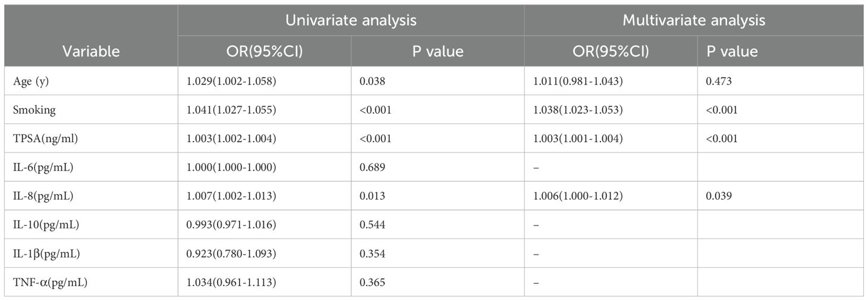Screen dimensions: 868x301
Task: Click the IL-8 multivariate P value 0.039
Action: coord(719,196)
